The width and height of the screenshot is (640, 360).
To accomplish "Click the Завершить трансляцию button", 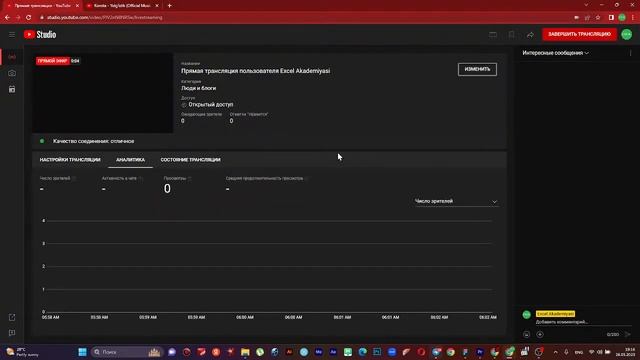I will click(x=579, y=34).
